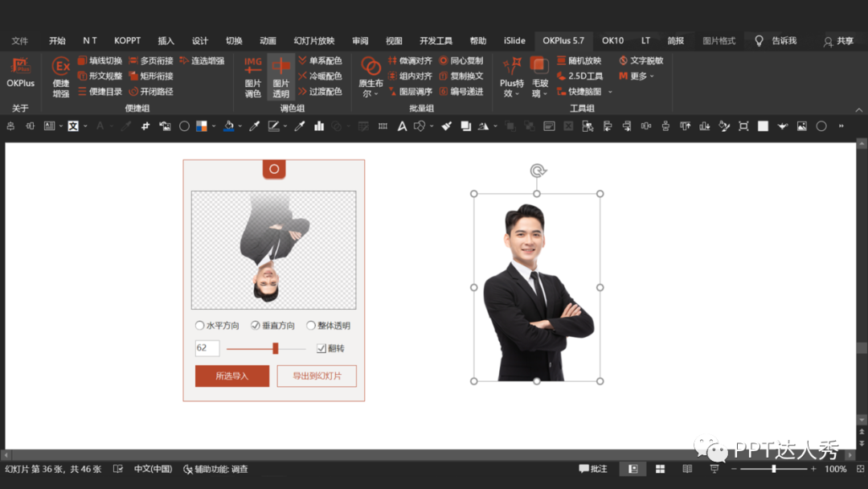Click the transparency slider handle
The height and width of the screenshot is (489, 868).
point(275,348)
